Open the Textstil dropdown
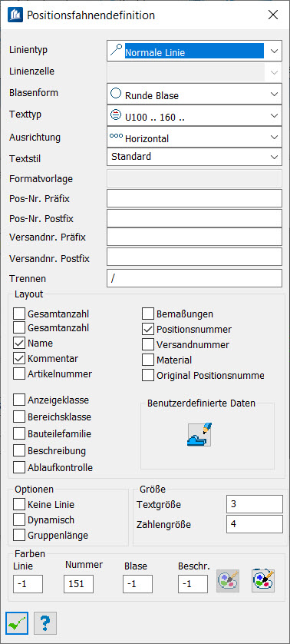Viewport: 290px width, 644px height. pos(194,157)
